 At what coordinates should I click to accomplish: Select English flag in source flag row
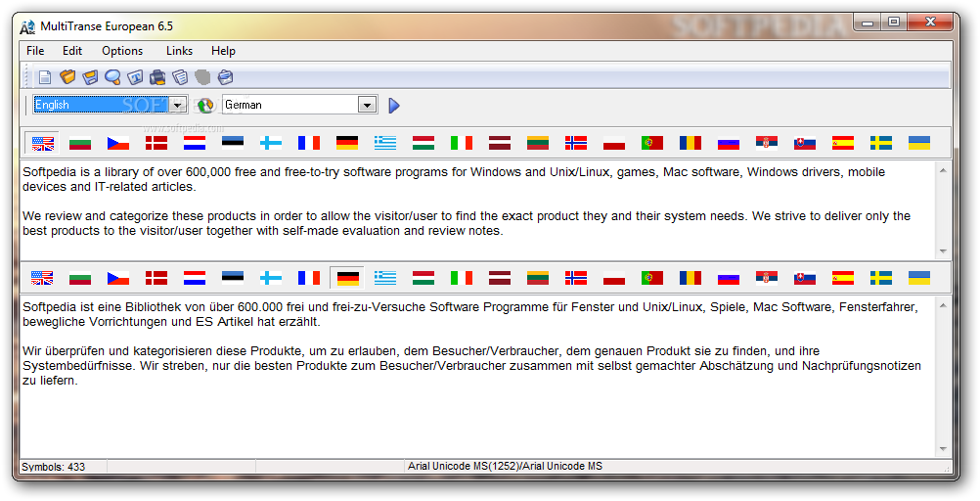pyautogui.click(x=42, y=143)
